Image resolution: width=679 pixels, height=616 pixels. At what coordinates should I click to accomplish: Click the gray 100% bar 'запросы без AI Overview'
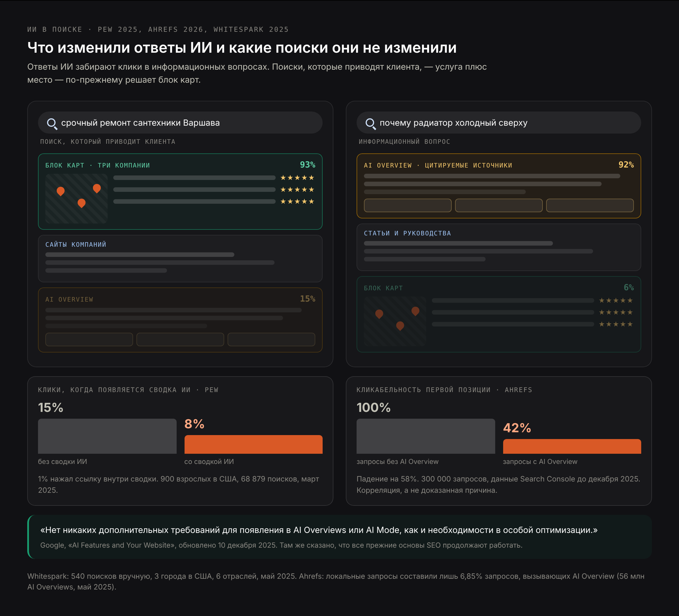(x=426, y=436)
